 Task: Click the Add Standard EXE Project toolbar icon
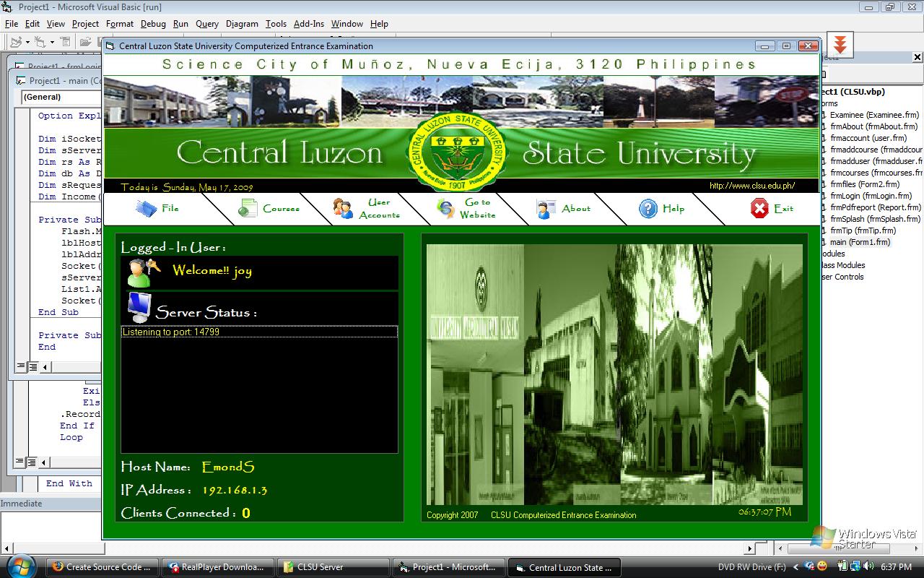[17, 42]
